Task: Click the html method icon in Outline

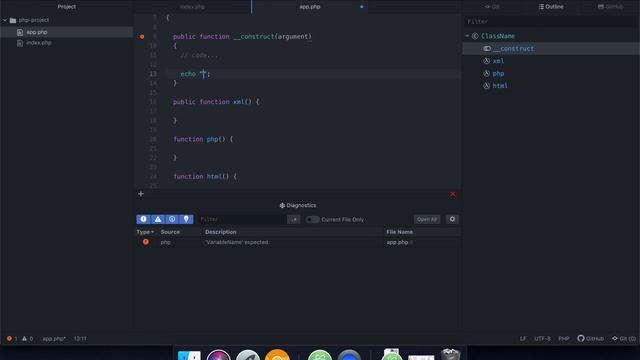Action: coord(487,86)
